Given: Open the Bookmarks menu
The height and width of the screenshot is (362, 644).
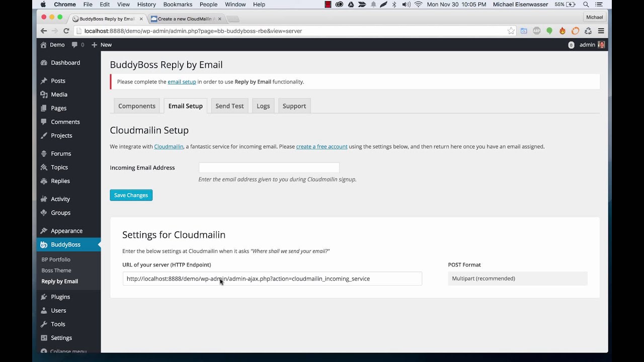Looking at the screenshot, I should (x=178, y=5).
